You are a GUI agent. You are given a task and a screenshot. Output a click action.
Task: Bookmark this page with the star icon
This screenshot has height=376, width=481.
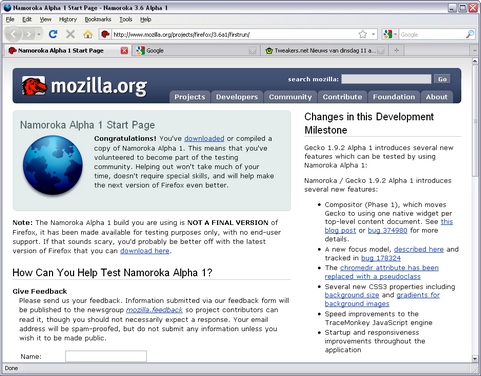coord(363,34)
